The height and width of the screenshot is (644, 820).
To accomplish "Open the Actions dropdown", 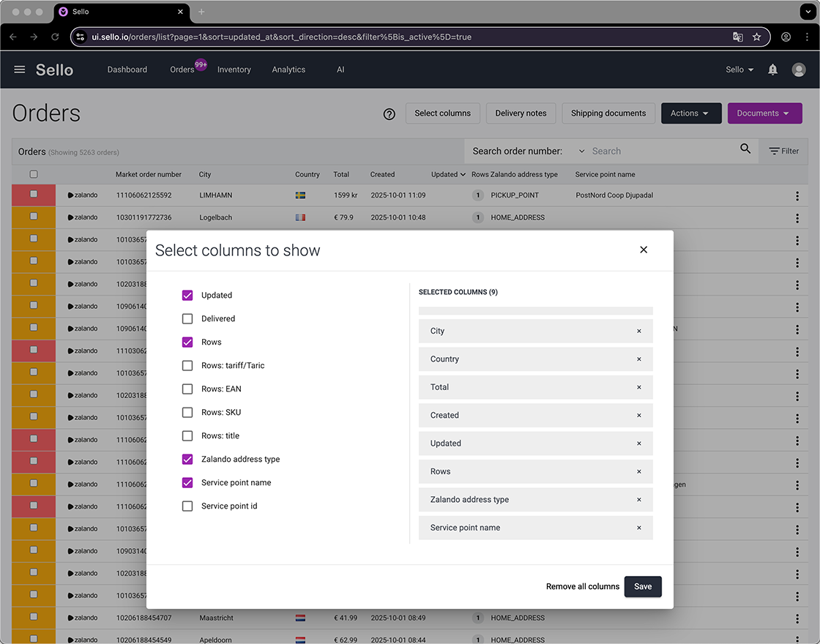I will click(x=691, y=113).
